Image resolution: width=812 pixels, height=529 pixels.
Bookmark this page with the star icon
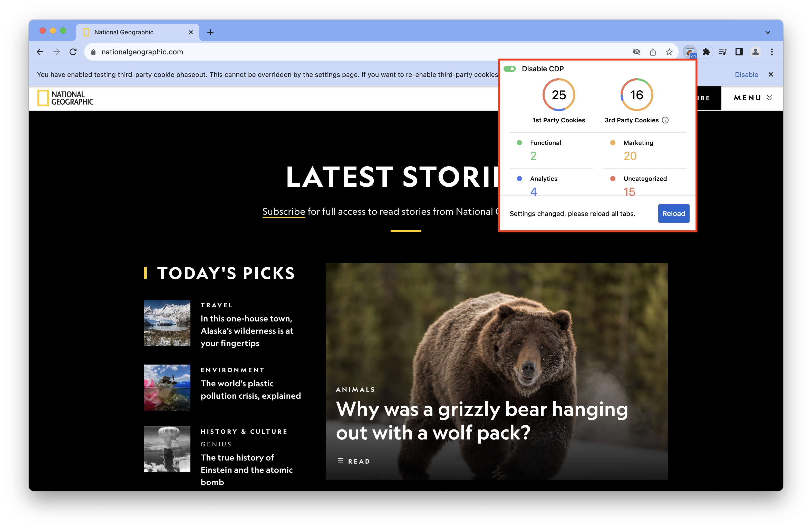(x=669, y=52)
